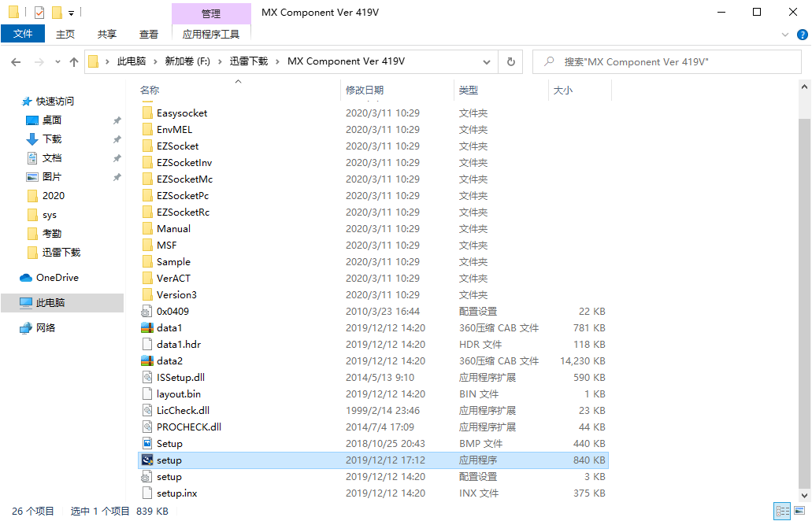Open the quick access toolbar customize dropdown
812x521 pixels.
[x=71, y=13]
